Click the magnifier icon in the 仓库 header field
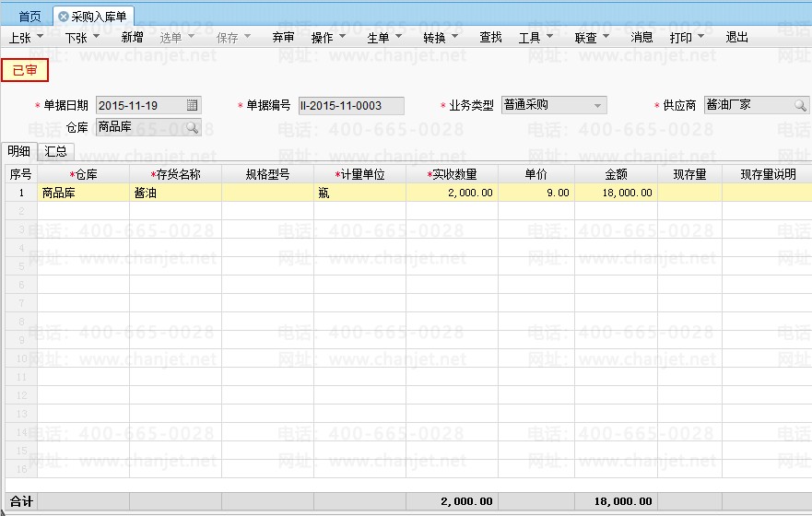The width and height of the screenshot is (812, 516). pyautogui.click(x=192, y=127)
